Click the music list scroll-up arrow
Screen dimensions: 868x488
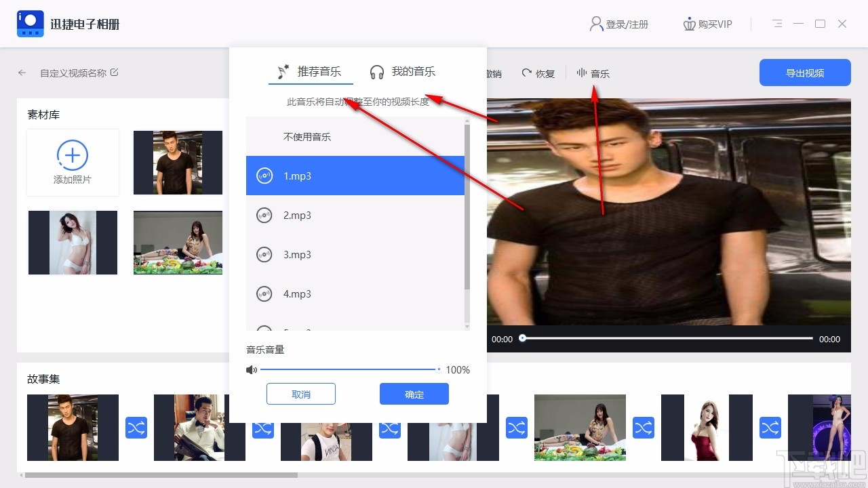pyautogui.click(x=467, y=121)
